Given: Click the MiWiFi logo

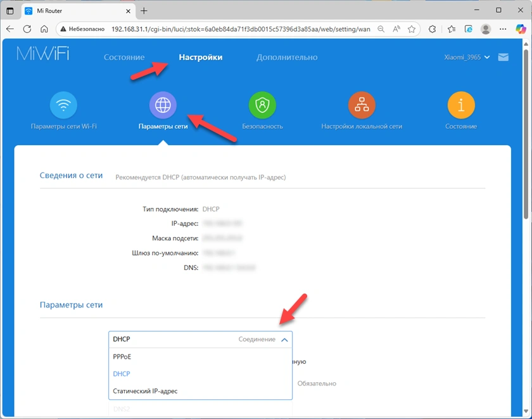Looking at the screenshot, I should pos(43,55).
